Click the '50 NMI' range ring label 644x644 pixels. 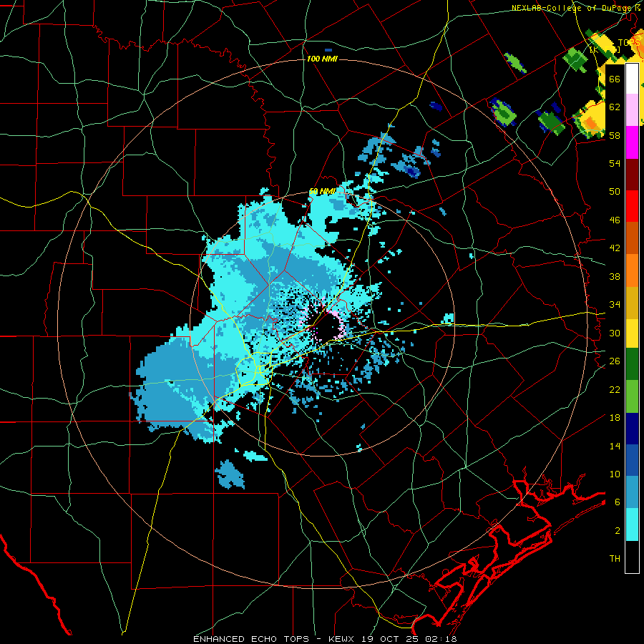coord(322,191)
